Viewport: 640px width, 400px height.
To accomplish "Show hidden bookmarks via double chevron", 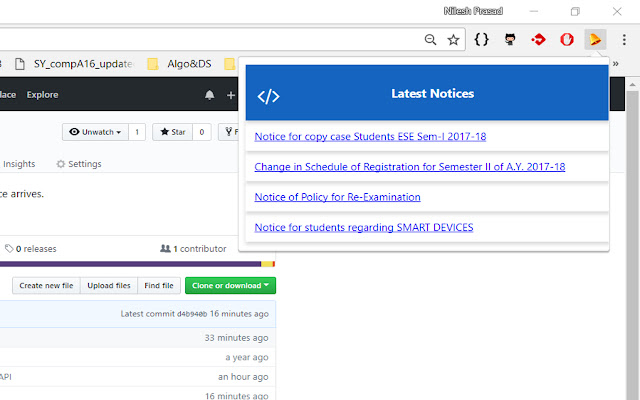I will tap(616, 63).
